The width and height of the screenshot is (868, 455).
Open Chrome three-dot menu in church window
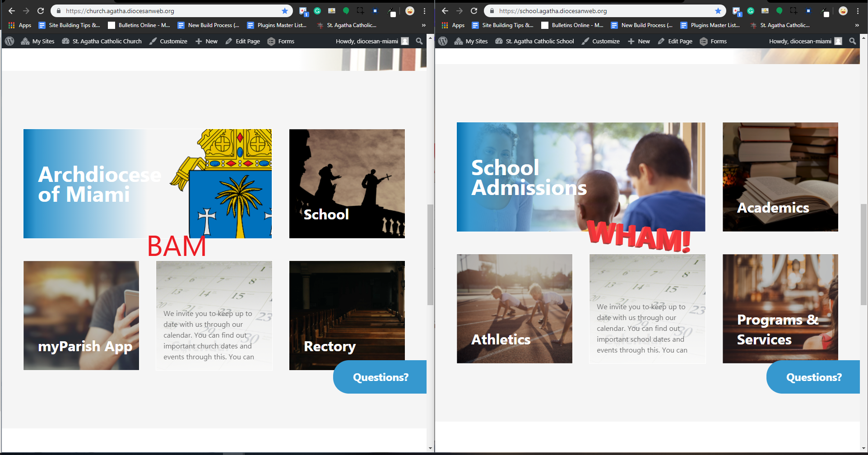[424, 11]
